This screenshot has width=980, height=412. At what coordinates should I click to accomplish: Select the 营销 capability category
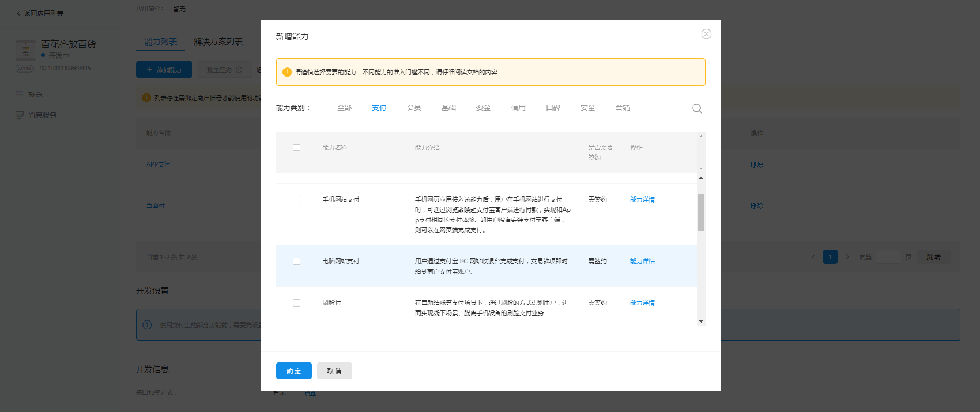(623, 108)
